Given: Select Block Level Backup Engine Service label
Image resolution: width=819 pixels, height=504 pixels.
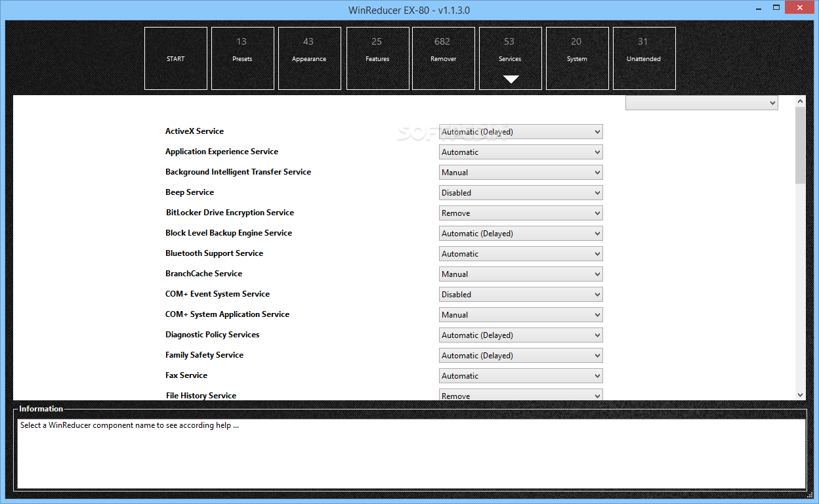Looking at the screenshot, I should pos(228,233).
